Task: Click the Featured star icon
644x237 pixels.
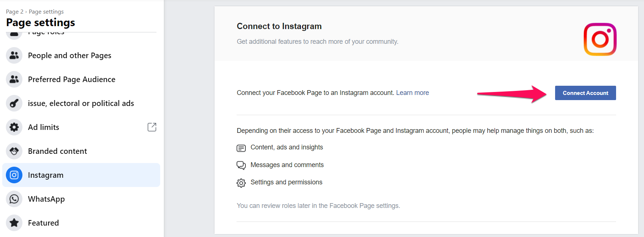Action: [14, 223]
